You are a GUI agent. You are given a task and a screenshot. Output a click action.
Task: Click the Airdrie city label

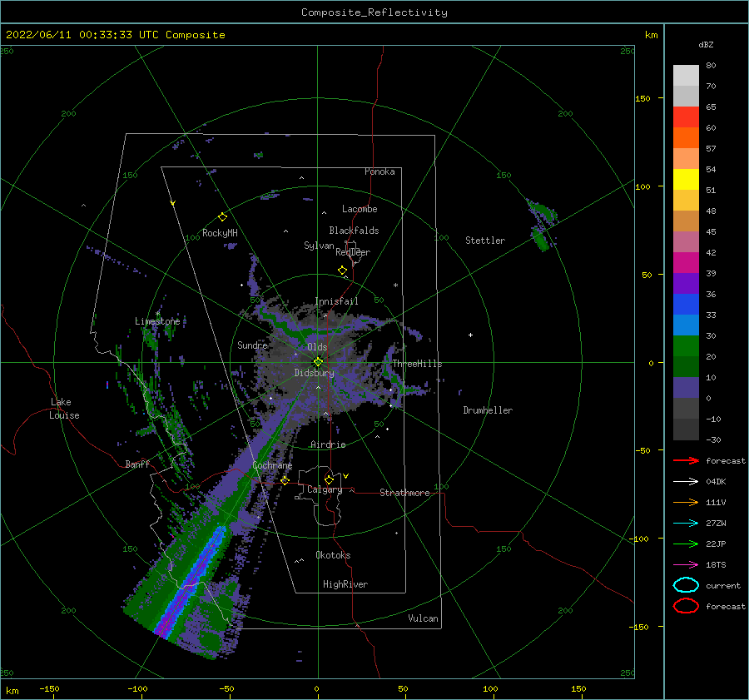pyautogui.click(x=328, y=444)
